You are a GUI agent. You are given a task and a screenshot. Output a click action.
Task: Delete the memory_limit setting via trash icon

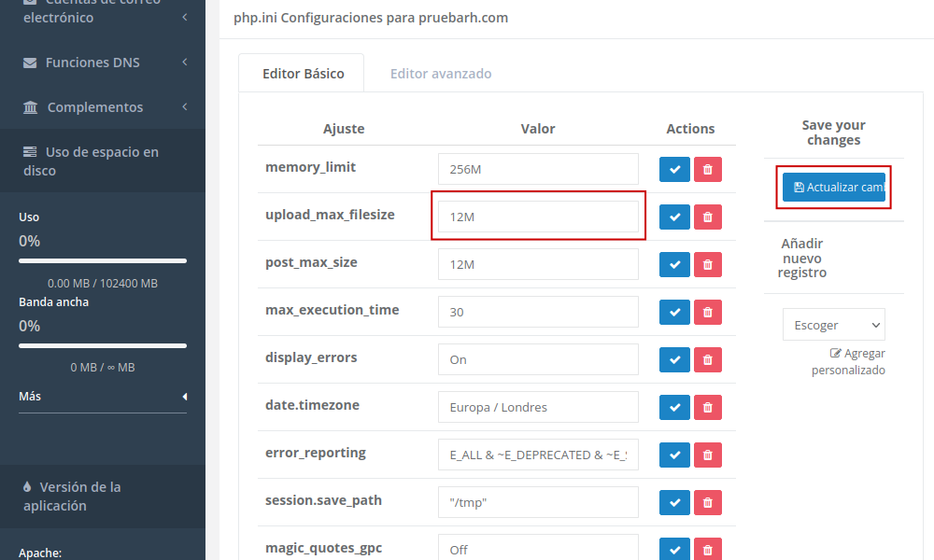(x=707, y=169)
